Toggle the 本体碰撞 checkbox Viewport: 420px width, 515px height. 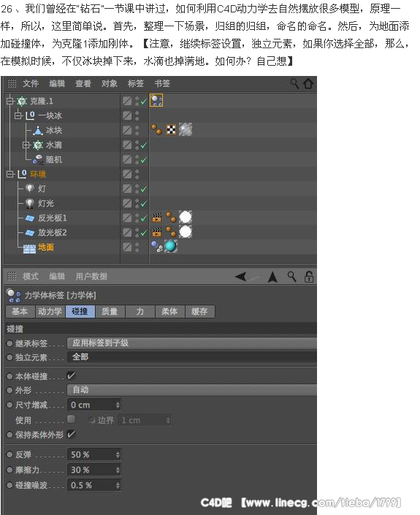coord(71,375)
